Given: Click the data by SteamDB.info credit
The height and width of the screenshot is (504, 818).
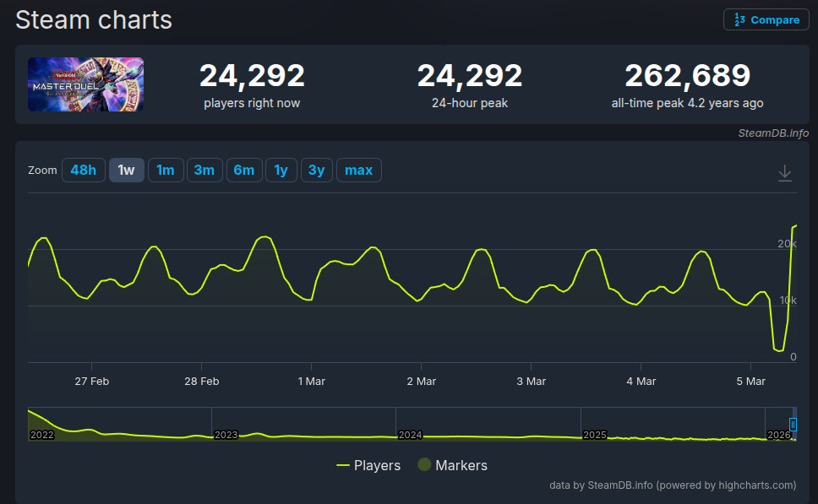Looking at the screenshot, I should coord(673,485).
